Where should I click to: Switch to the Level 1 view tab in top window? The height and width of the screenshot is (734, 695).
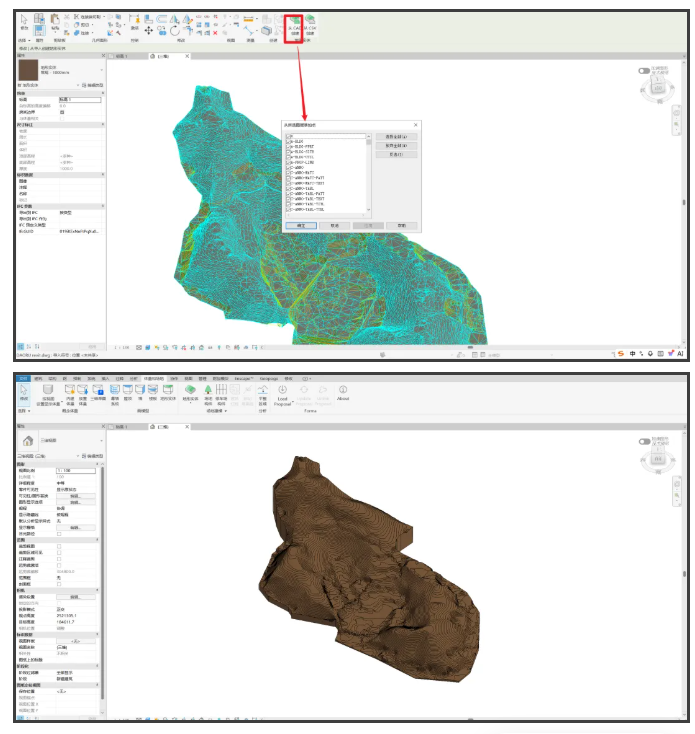tap(121, 56)
